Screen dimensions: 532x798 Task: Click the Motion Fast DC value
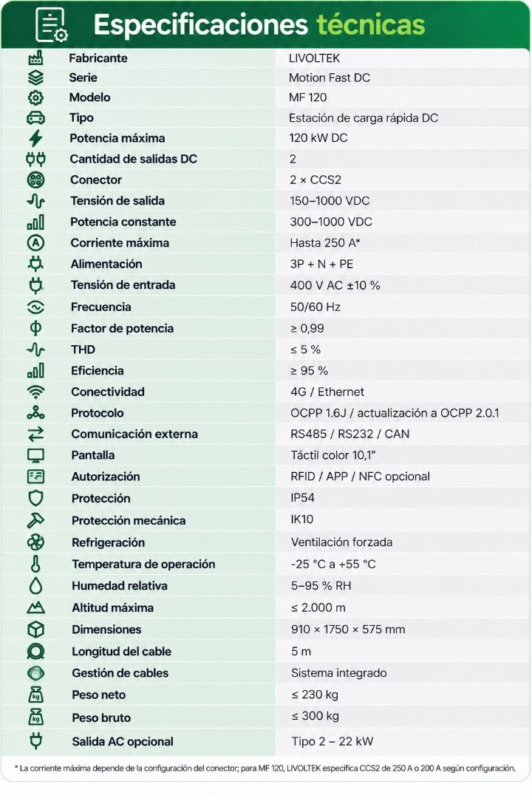click(330, 78)
